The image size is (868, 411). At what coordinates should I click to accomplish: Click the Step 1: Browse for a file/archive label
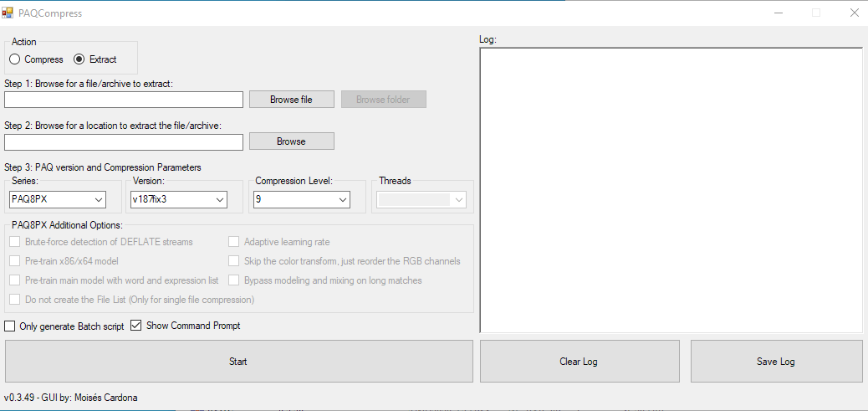pyautogui.click(x=89, y=84)
